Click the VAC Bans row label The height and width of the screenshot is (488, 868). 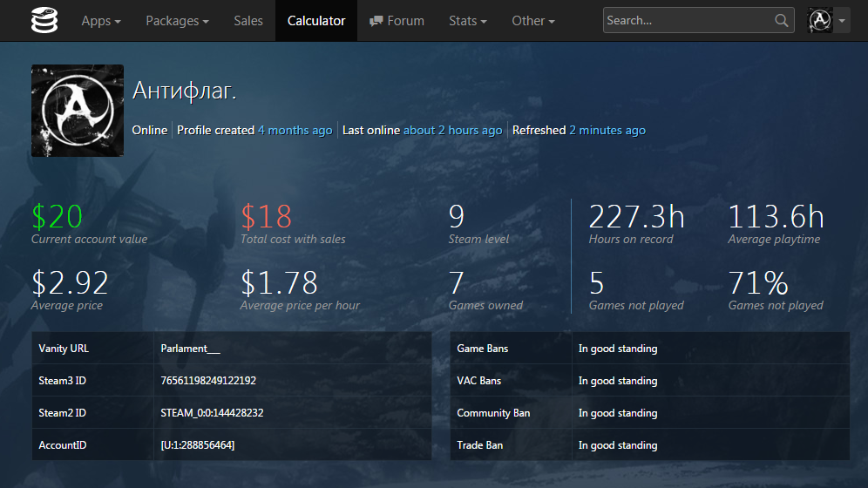478,381
